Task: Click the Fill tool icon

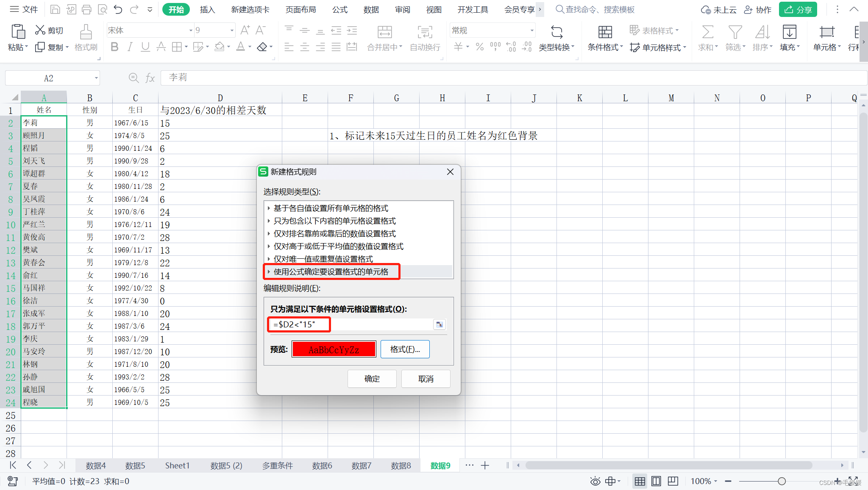Action: tap(789, 32)
